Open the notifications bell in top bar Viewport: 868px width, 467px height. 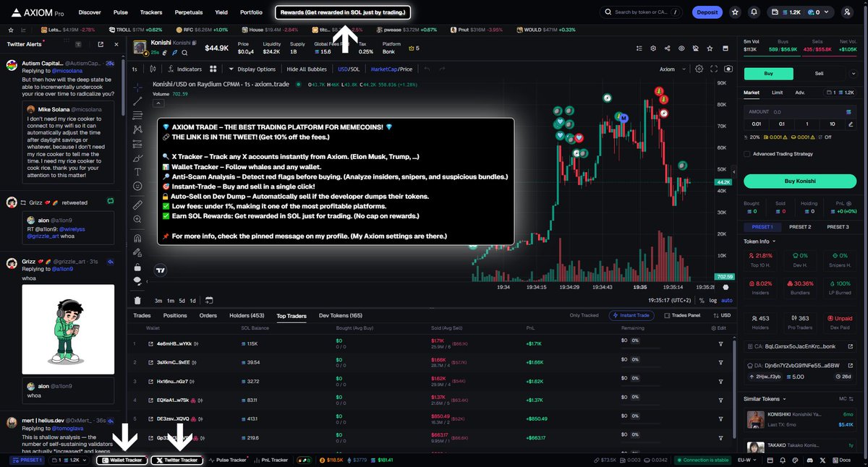pyautogui.click(x=754, y=12)
